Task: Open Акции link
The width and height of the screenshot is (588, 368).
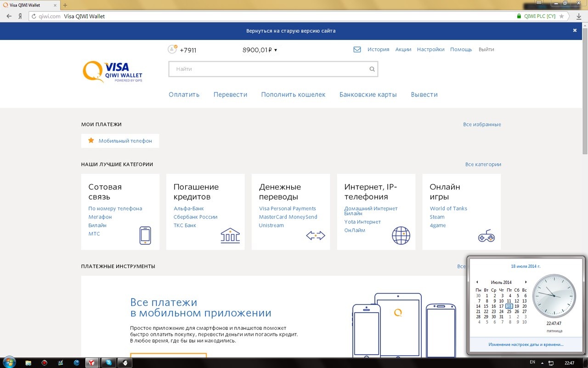Action: click(x=403, y=49)
